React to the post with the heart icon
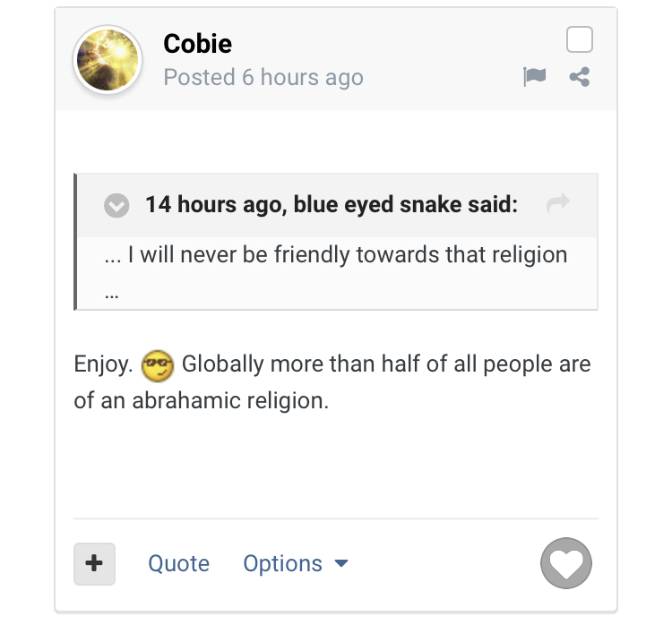The image size is (672, 625). (566, 563)
